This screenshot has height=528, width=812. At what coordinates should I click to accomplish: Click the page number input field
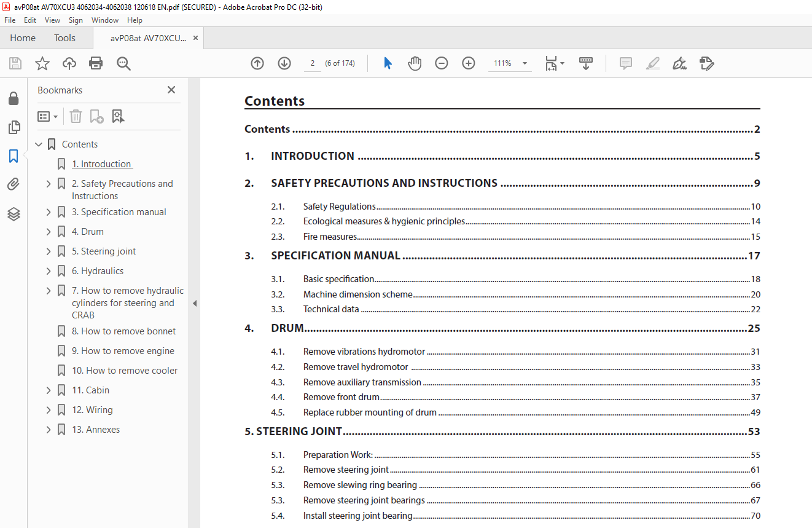click(x=313, y=63)
